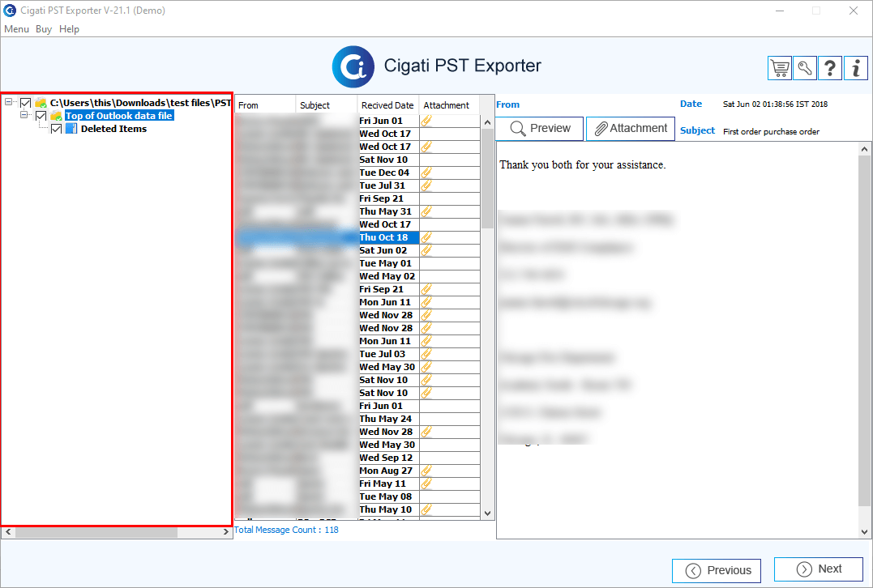Image resolution: width=873 pixels, height=588 pixels.
Task: Click the key activation icon
Action: click(805, 68)
